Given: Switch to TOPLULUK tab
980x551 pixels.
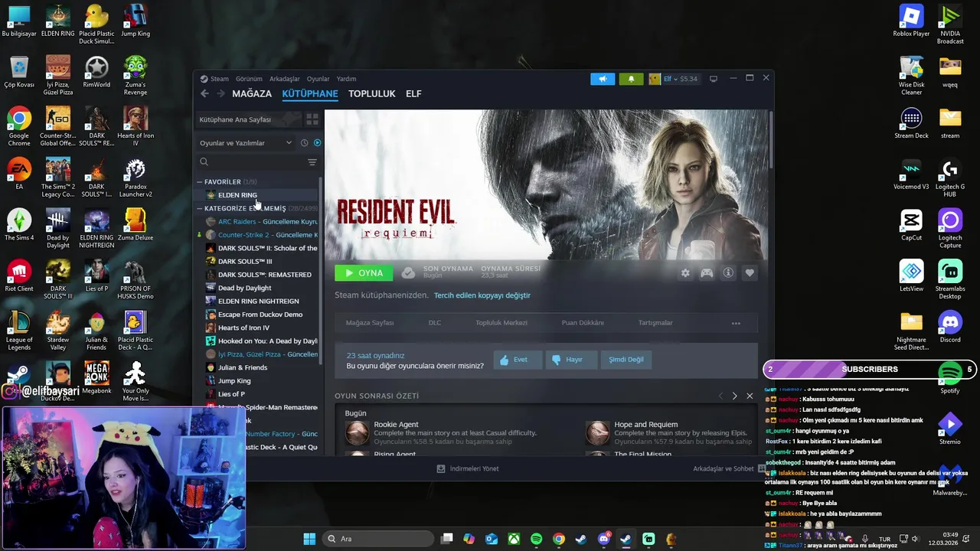Looking at the screenshot, I should [x=372, y=93].
